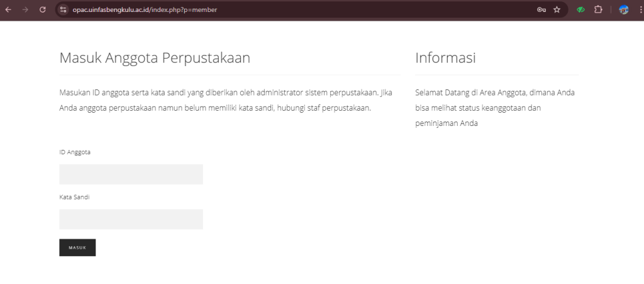Click the Masuk Anggota Perpustakaan heading
The width and height of the screenshot is (644, 284).
pyautogui.click(x=155, y=58)
